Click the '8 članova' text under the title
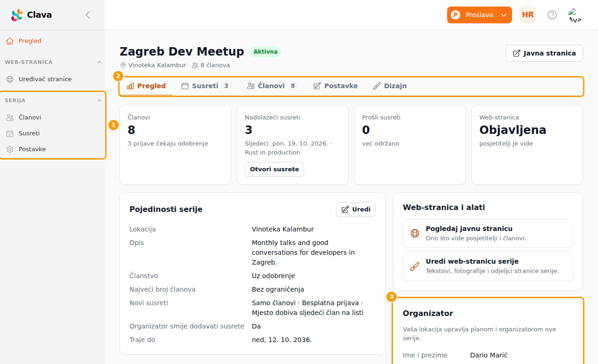The image size is (598, 364). [215, 65]
